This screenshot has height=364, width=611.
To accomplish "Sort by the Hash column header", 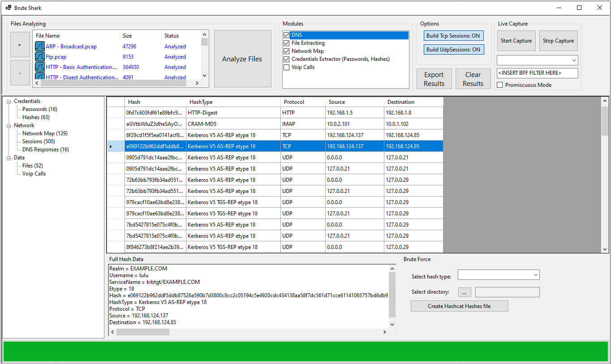I will click(x=155, y=102).
